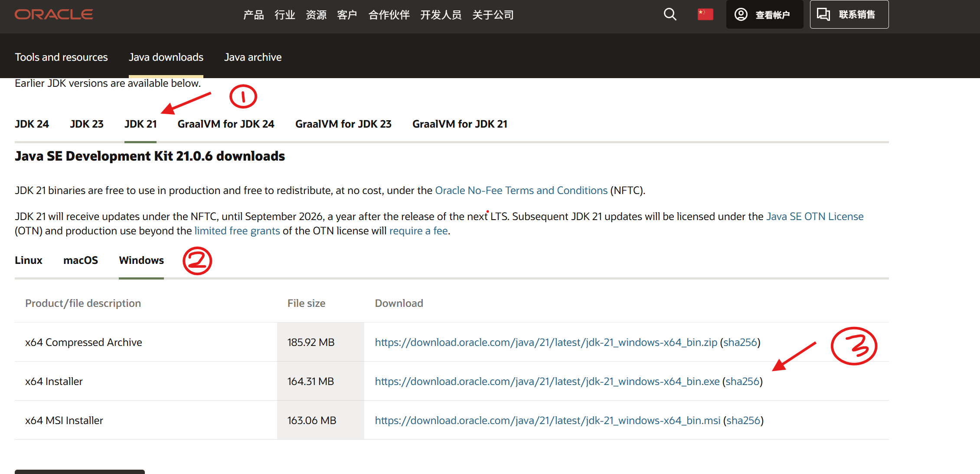The image size is (980, 474).
Task: Click the 查看帐户 account button
Action: 764,15
